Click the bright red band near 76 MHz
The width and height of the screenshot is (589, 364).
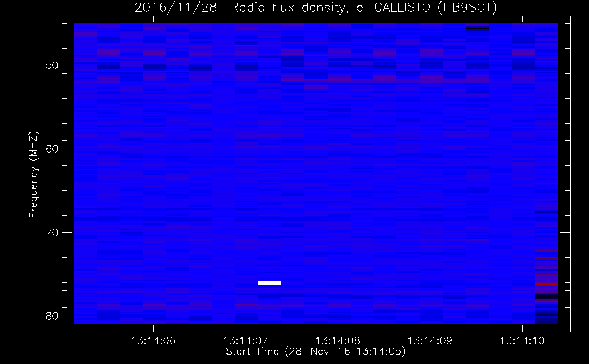click(546, 283)
